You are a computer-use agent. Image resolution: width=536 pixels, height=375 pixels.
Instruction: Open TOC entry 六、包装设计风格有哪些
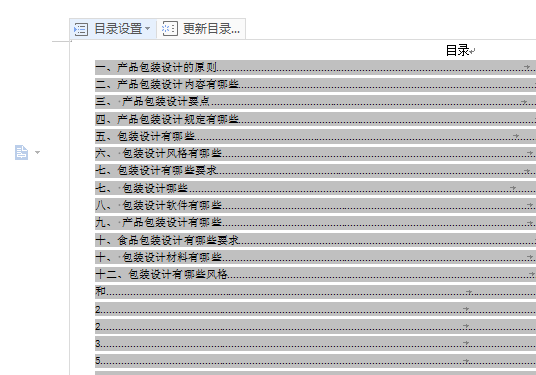click(316, 153)
